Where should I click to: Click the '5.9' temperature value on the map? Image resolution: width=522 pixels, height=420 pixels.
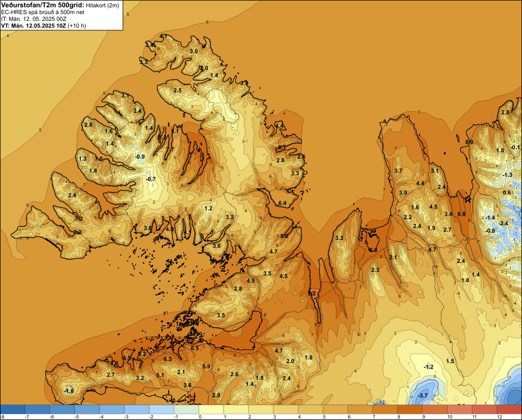click(206, 366)
